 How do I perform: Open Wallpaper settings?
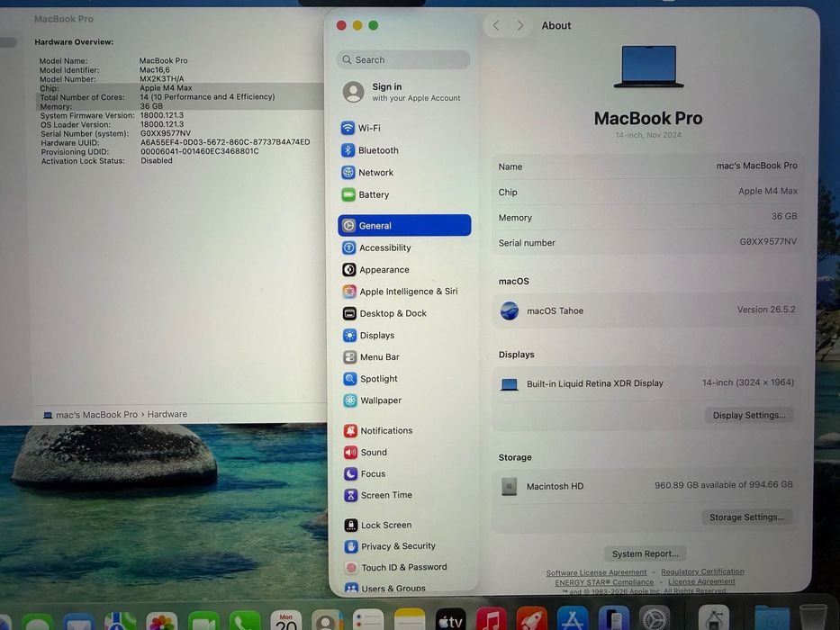404,400
